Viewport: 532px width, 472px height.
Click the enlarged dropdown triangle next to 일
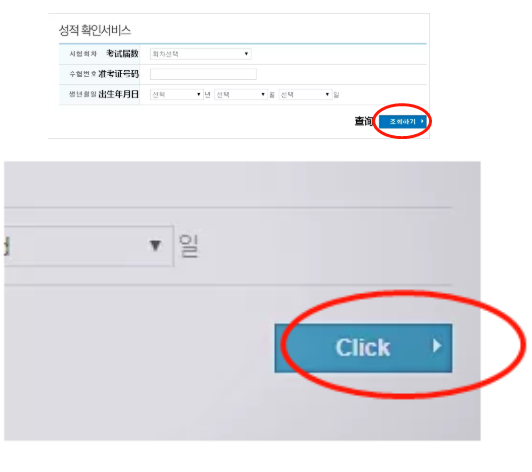tap(155, 246)
